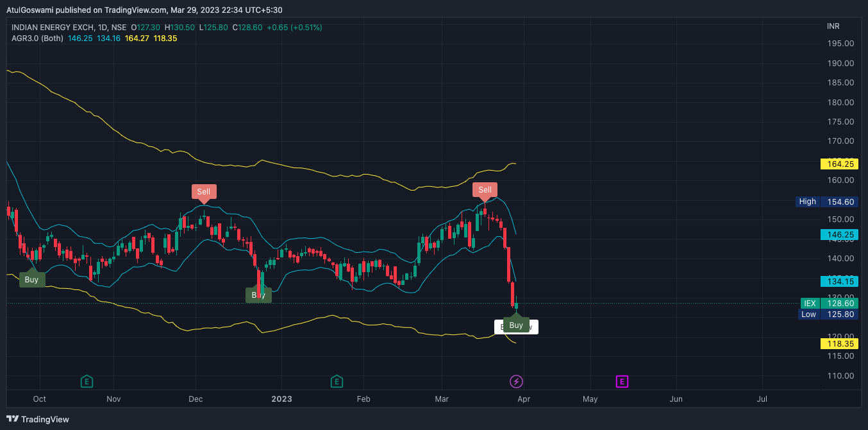Click the cyan 134.15 price label
This screenshot has width=868, height=430.
839,281
